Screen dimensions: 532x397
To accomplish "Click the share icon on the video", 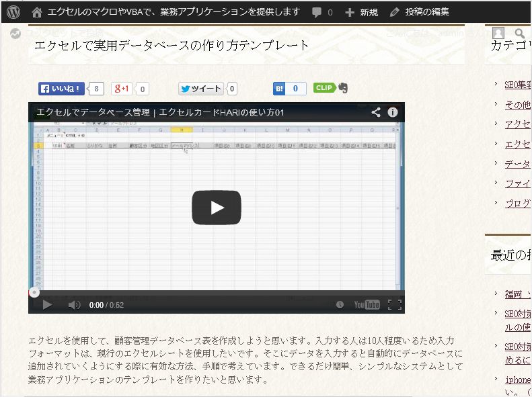I will coord(376,112).
